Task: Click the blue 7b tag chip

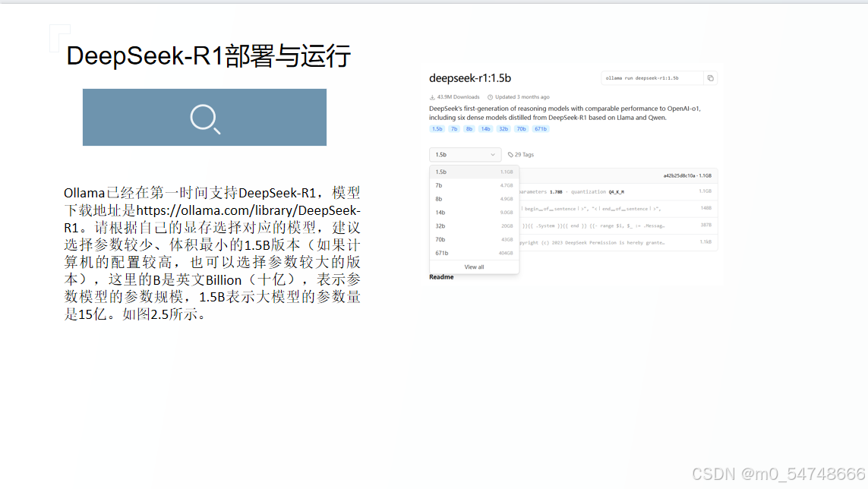Action: (454, 129)
